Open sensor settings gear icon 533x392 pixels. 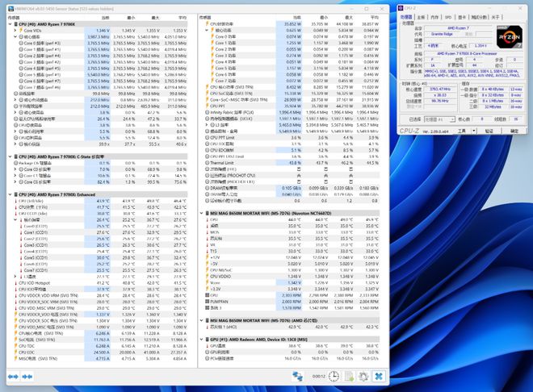coord(363,377)
